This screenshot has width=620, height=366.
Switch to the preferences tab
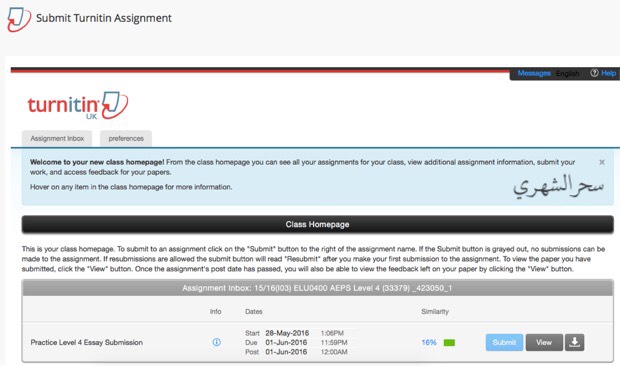point(126,138)
